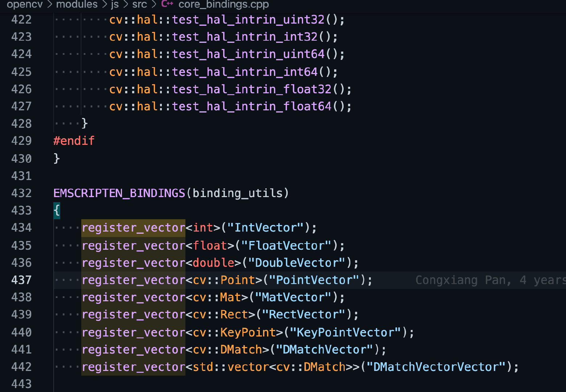Click line number 437
This screenshot has width=566, height=392.
[21, 280]
